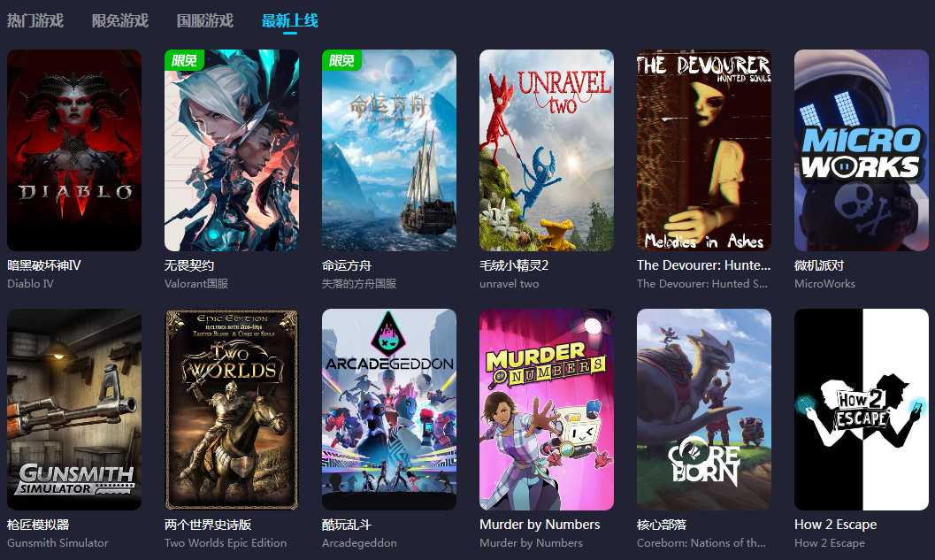The width and height of the screenshot is (935, 560).
Task: Open the Unravel Two cover art
Action: click(x=547, y=150)
